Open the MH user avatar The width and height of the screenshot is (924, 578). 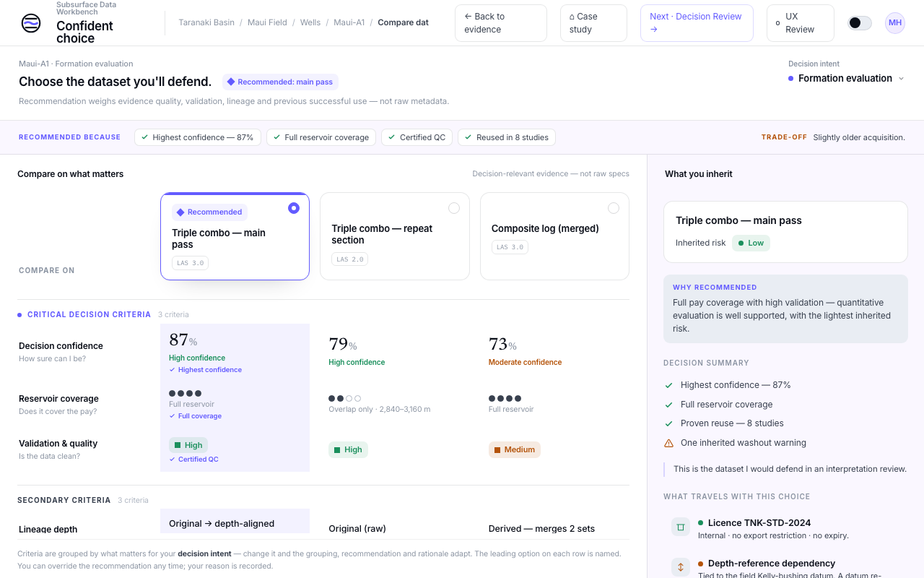coord(895,23)
